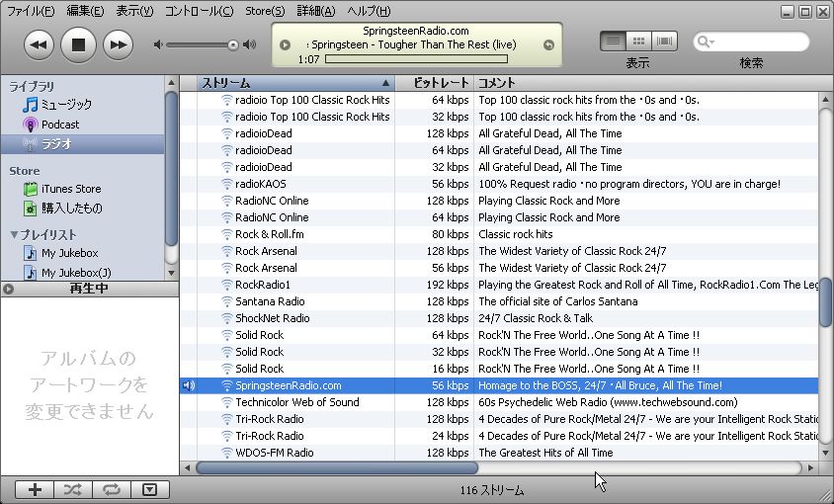Stop playback with the stop button
Viewport: 834px width, 504px height.
tap(78, 44)
